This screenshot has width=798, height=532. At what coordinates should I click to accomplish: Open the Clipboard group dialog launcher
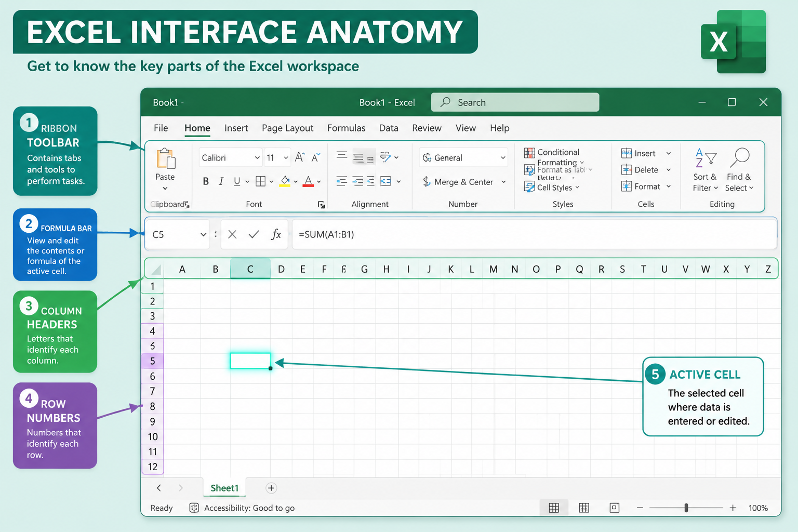tap(187, 205)
